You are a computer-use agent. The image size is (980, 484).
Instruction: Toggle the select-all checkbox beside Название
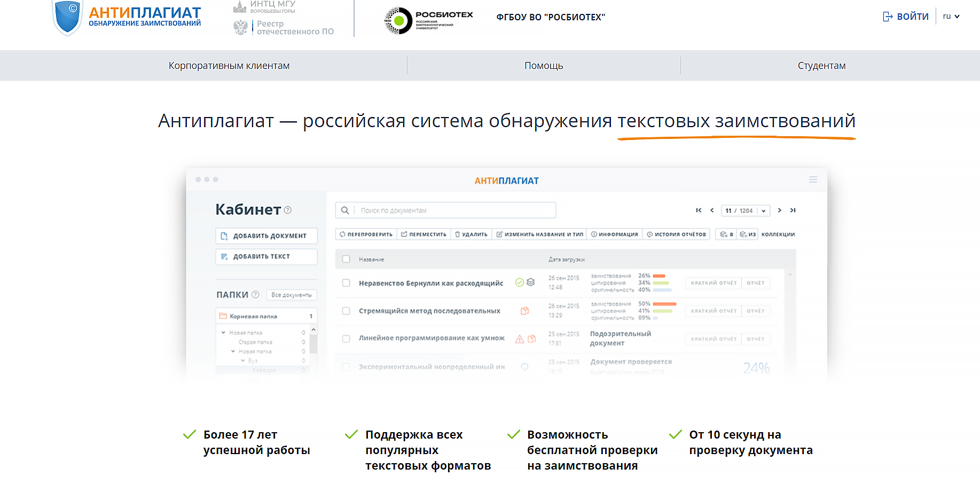[x=346, y=259]
